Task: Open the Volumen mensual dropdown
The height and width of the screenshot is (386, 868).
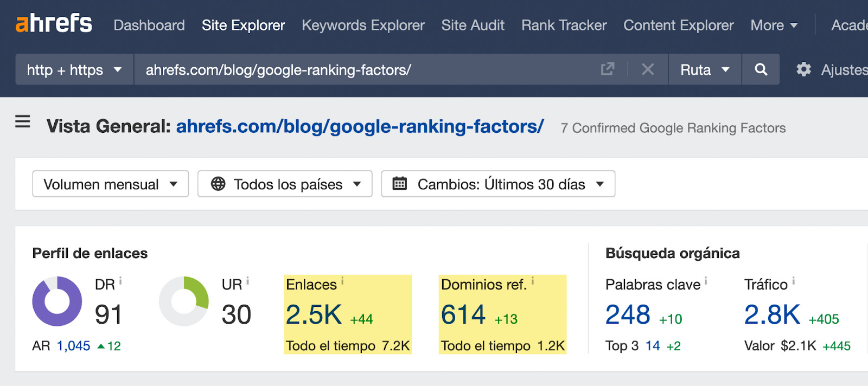Action: pos(111,184)
